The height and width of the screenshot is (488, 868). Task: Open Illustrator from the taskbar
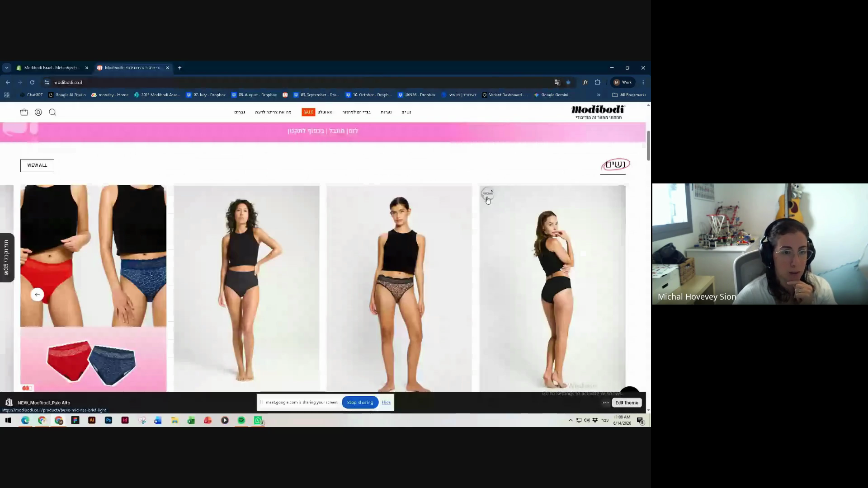92,420
